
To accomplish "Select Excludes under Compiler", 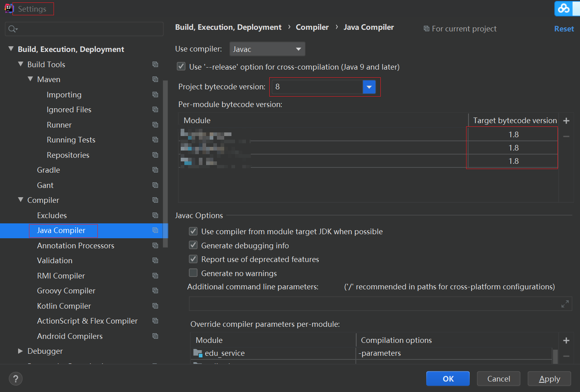I will click(52, 215).
